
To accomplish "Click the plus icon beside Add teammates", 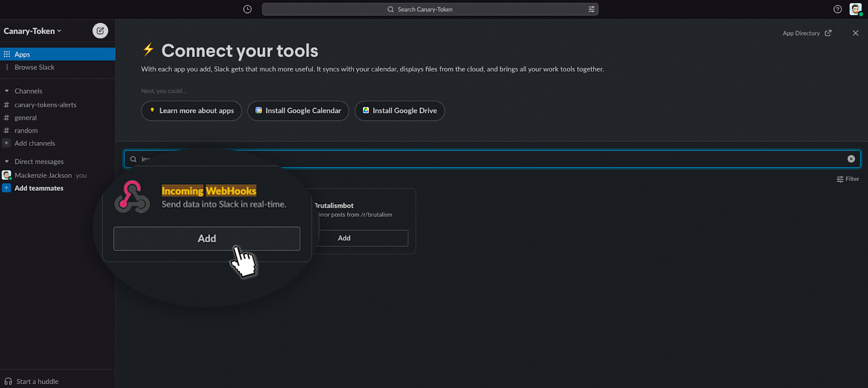I will point(7,188).
